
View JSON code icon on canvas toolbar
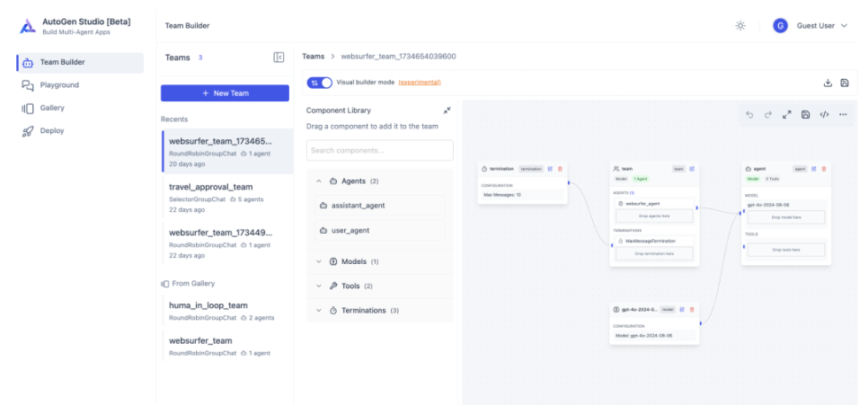pos(824,115)
